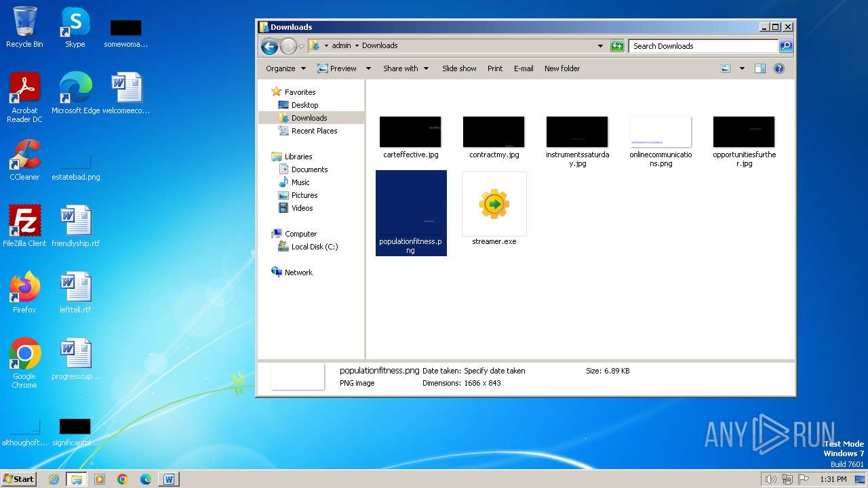868x488 pixels.
Task: Create a New folder
Action: [562, 68]
